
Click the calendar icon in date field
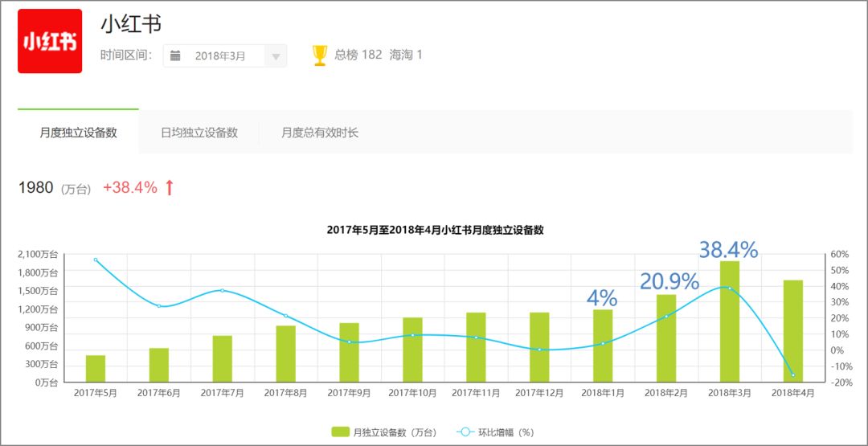tap(176, 56)
